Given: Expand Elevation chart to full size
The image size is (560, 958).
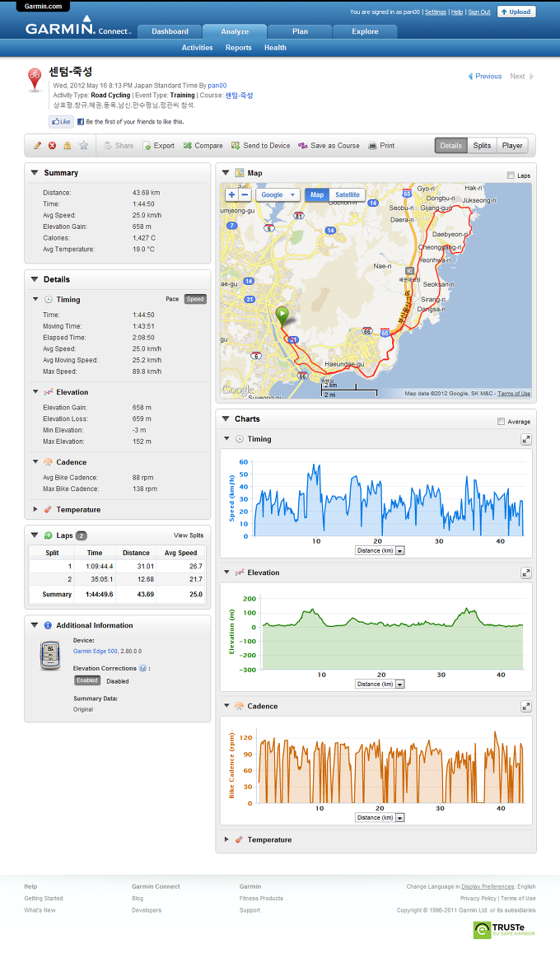Looking at the screenshot, I should (x=525, y=573).
